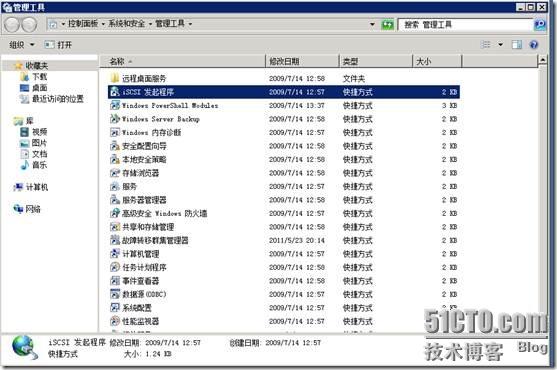Select the iSCSI 发起程序 shortcut icon
Image resolution: width=557 pixels, height=370 pixels.
[114, 92]
